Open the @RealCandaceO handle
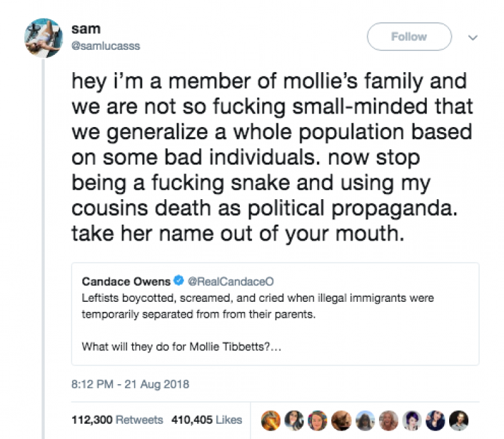The height and width of the screenshot is (439, 504). coord(230,281)
